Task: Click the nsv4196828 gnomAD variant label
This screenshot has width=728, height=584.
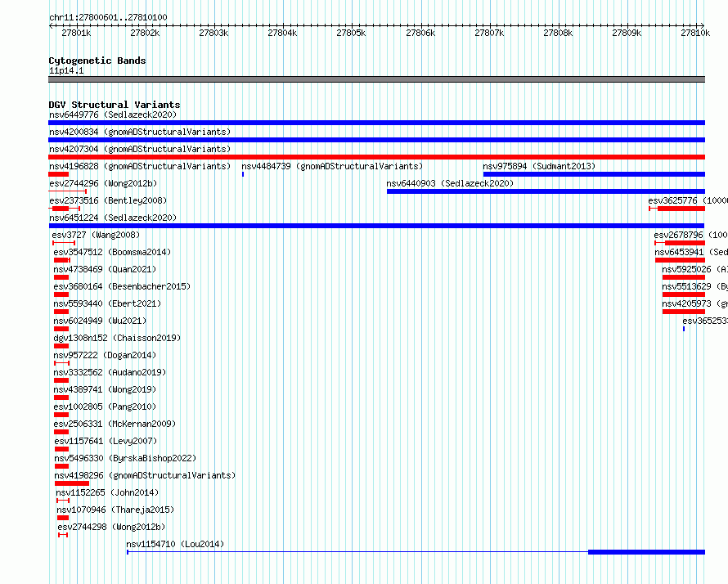Action: (140, 166)
